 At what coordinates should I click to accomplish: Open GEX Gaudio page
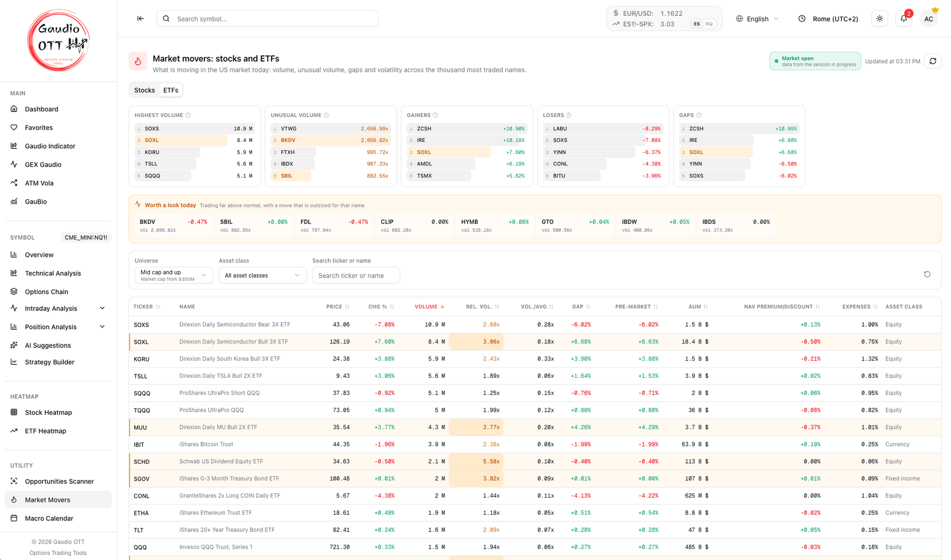pyautogui.click(x=58, y=165)
